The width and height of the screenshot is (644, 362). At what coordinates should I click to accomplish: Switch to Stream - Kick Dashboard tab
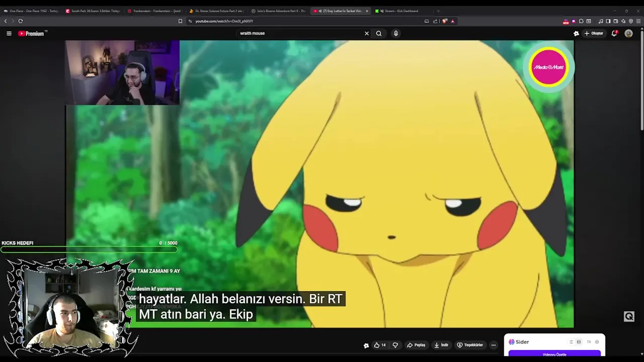coord(403,11)
